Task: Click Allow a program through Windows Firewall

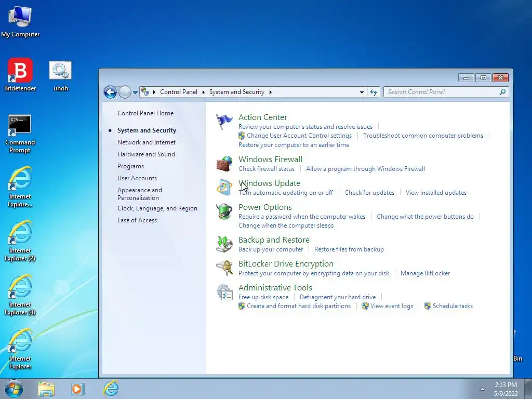Action: pos(365,169)
